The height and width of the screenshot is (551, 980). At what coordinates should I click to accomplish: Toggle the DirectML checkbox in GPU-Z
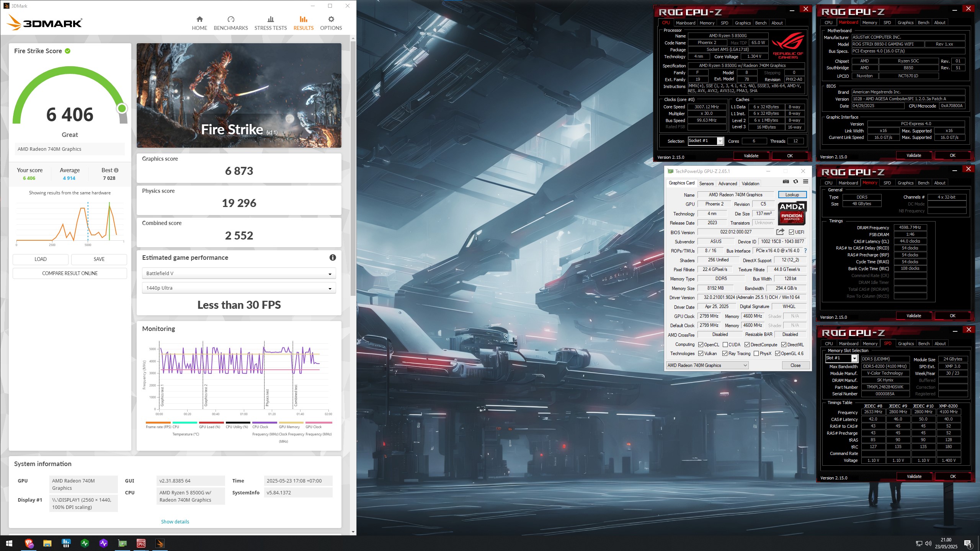coord(784,345)
